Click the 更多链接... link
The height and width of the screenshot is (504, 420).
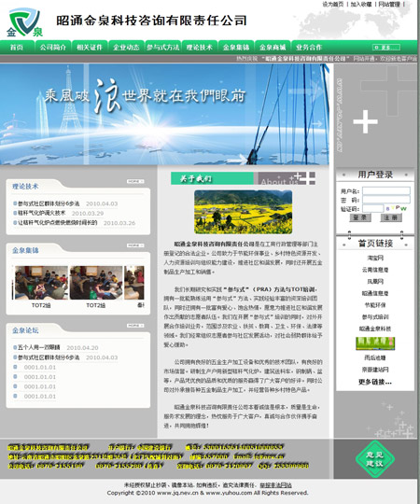point(375,382)
